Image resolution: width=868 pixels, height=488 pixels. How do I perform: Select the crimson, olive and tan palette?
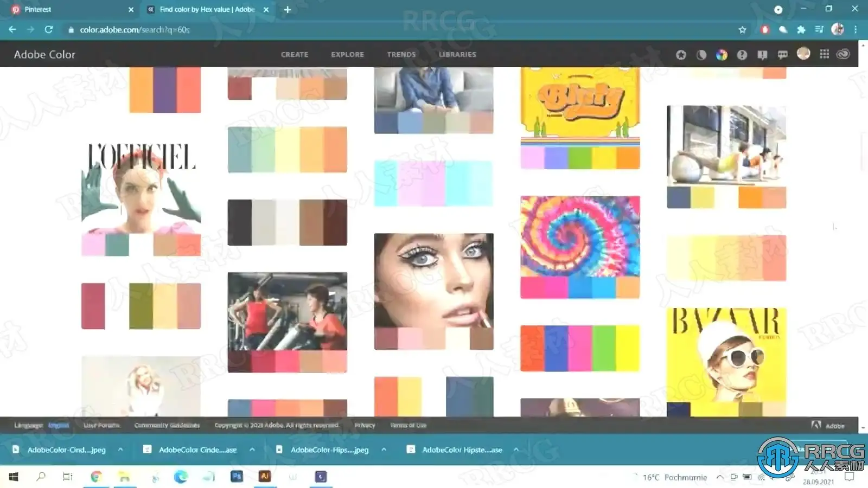tap(141, 306)
